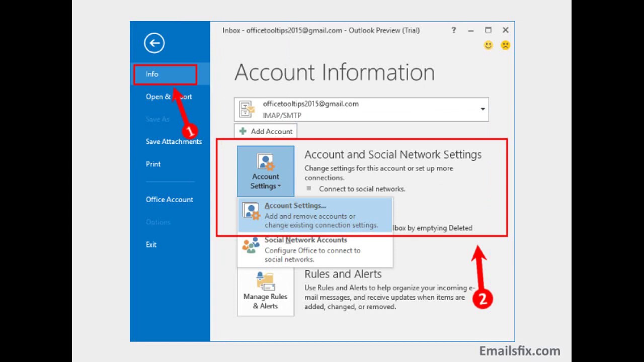The width and height of the screenshot is (644, 362).
Task: Click the IMAP/SMTP account type text
Action: pos(282,115)
